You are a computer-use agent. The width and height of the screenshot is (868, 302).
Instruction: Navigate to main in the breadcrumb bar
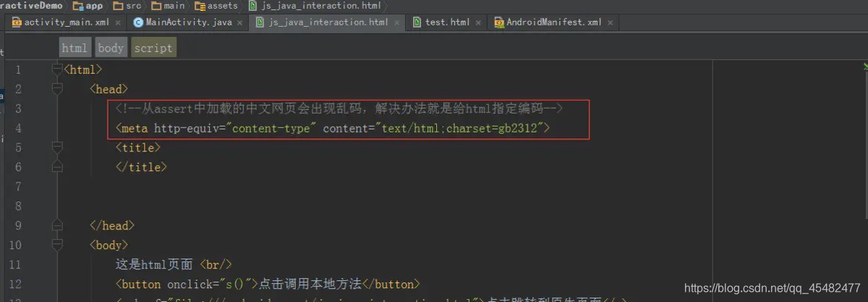click(174, 5)
